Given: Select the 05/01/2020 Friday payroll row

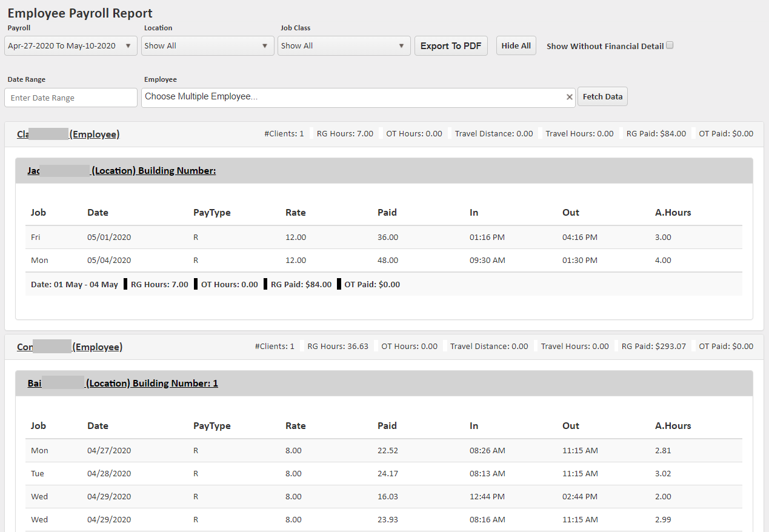Looking at the screenshot, I should pyautogui.click(x=384, y=238).
